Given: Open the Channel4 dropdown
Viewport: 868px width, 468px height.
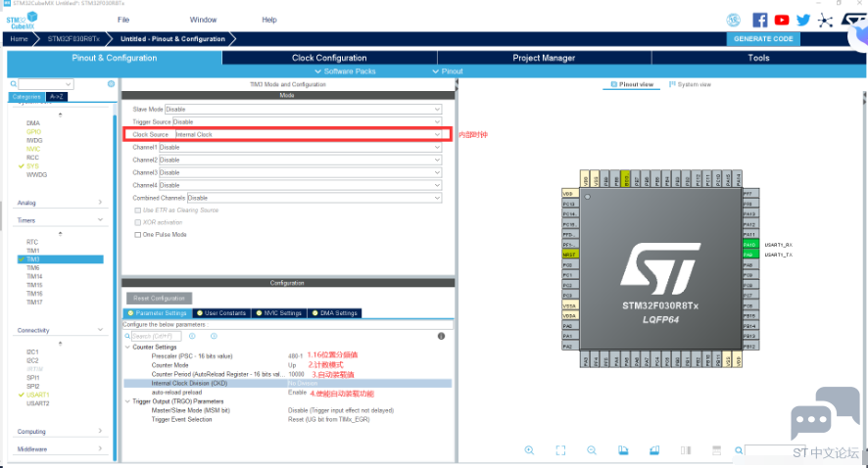Looking at the screenshot, I should point(300,185).
